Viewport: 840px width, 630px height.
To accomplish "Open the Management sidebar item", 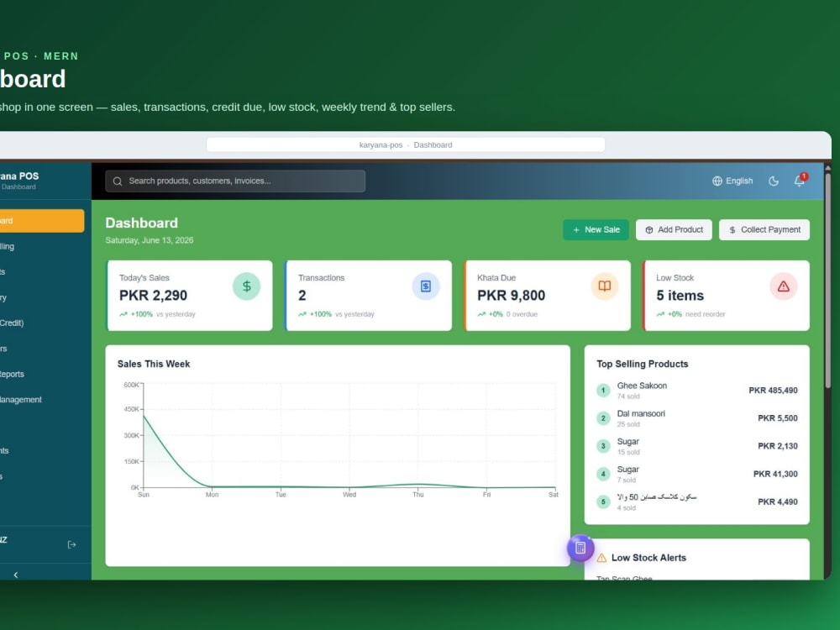I will coord(42,400).
